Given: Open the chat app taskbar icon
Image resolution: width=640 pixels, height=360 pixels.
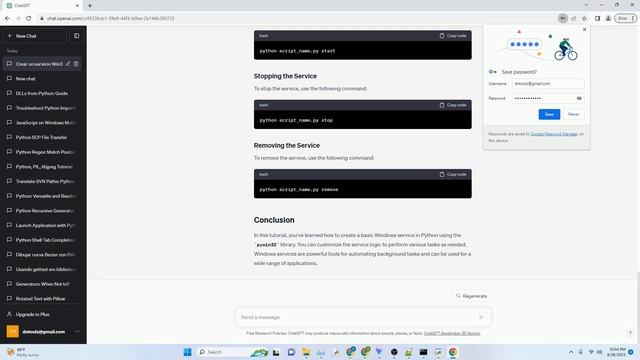Looking at the screenshot, I should (x=291, y=352).
